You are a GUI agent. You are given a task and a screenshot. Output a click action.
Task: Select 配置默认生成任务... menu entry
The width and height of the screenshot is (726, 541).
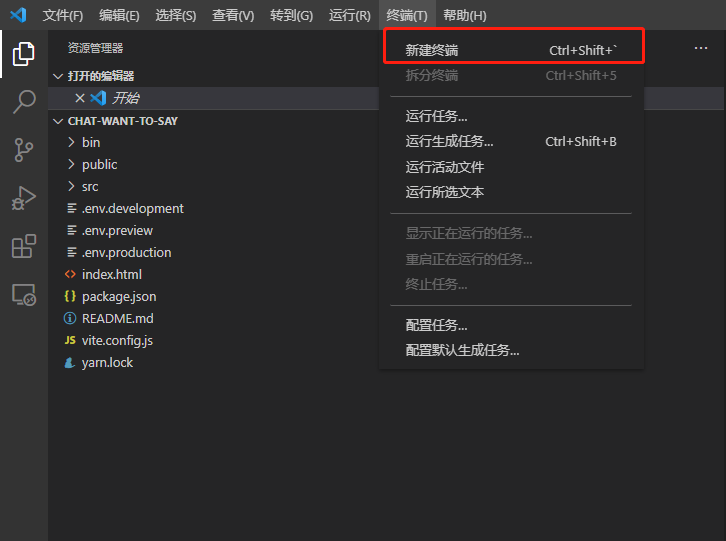511,350
